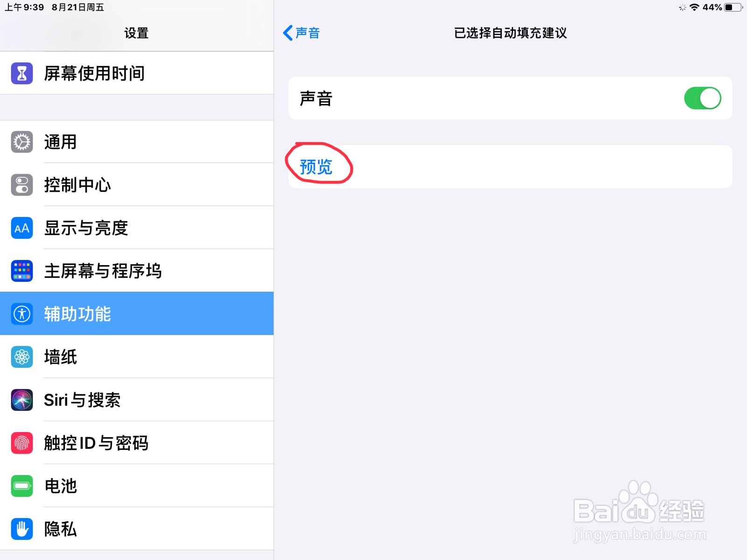Tap the Siri & Search icon
This screenshot has height=560, width=747.
[22, 400]
